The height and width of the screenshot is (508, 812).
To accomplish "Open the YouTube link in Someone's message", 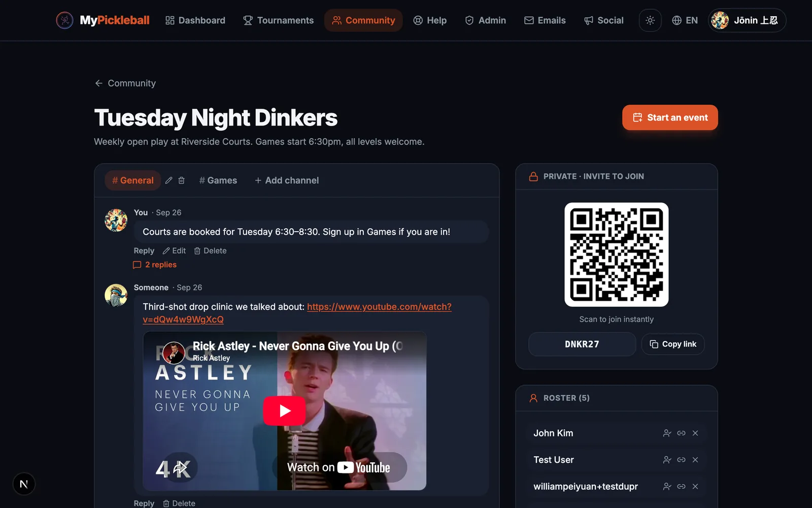I will (297, 313).
